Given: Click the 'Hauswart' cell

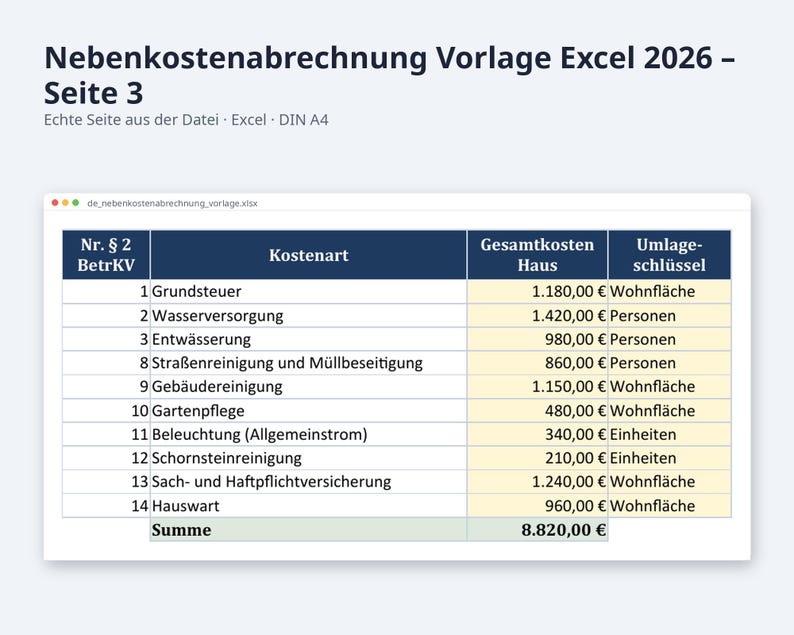Looking at the screenshot, I should click(x=308, y=506).
